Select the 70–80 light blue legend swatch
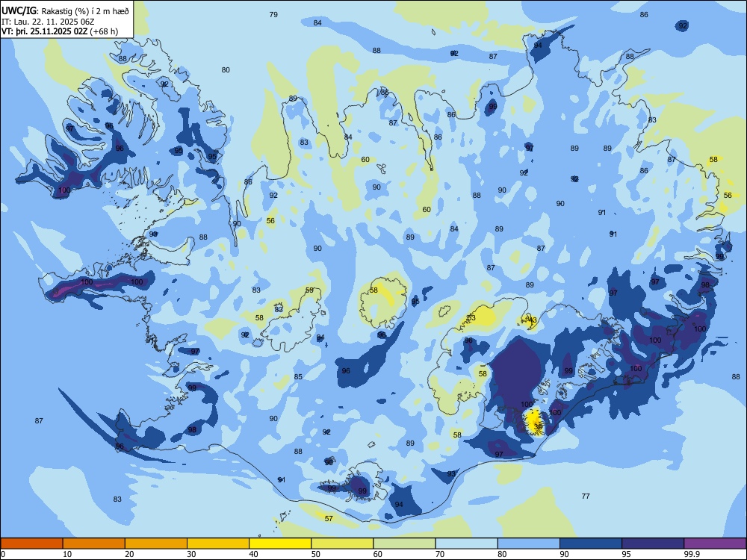 (x=466, y=544)
